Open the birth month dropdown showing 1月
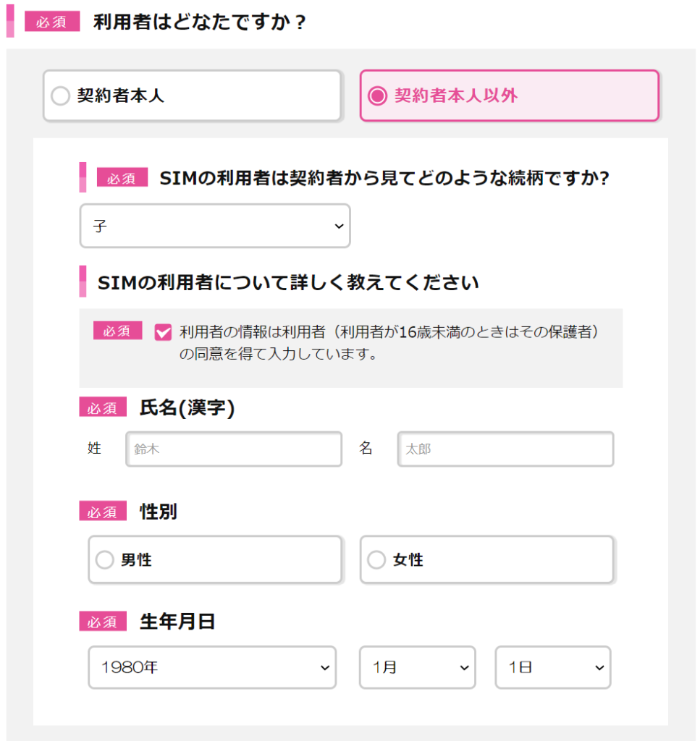 (417, 667)
